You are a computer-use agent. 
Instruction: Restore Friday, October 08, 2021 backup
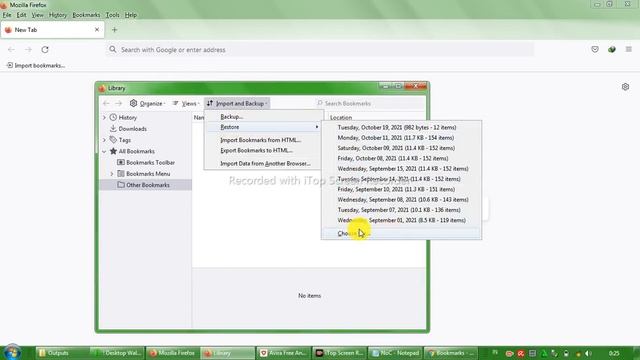click(401, 158)
